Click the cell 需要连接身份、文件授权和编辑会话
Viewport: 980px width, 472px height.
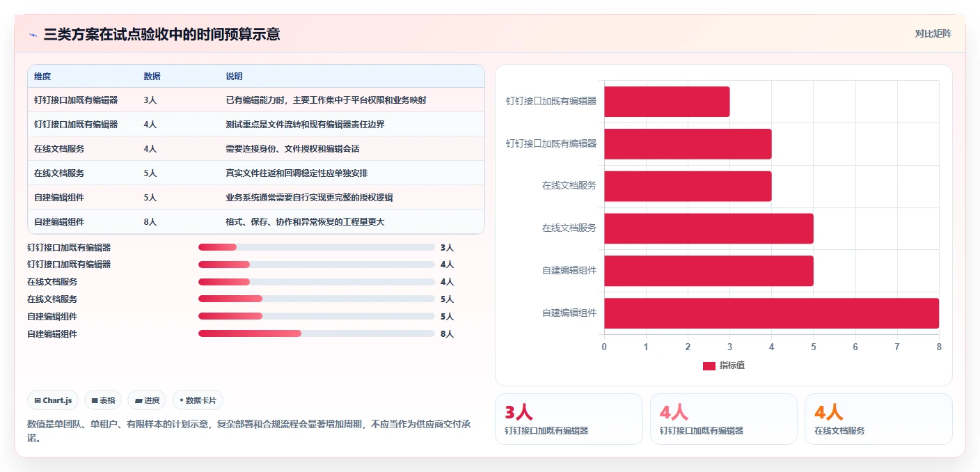click(x=292, y=149)
